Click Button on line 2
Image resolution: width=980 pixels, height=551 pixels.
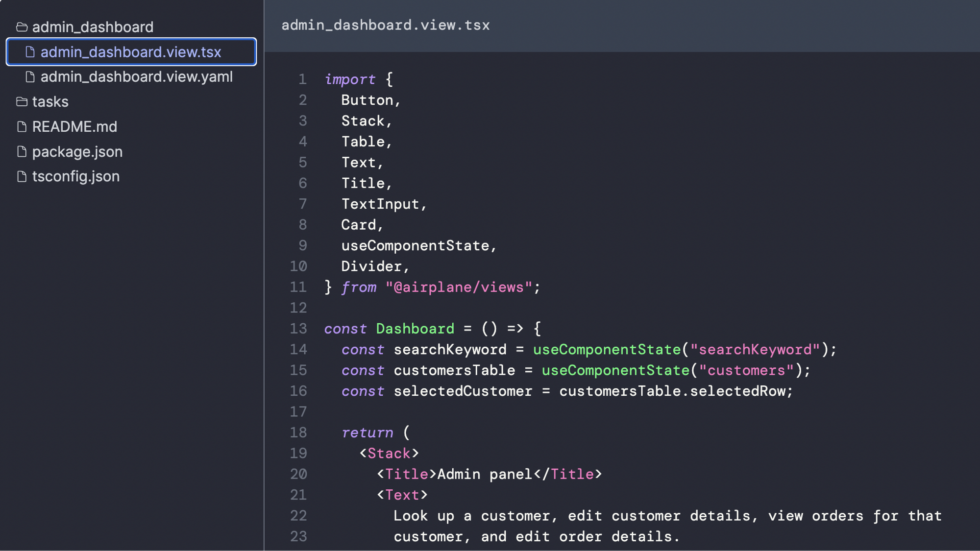pyautogui.click(x=367, y=100)
